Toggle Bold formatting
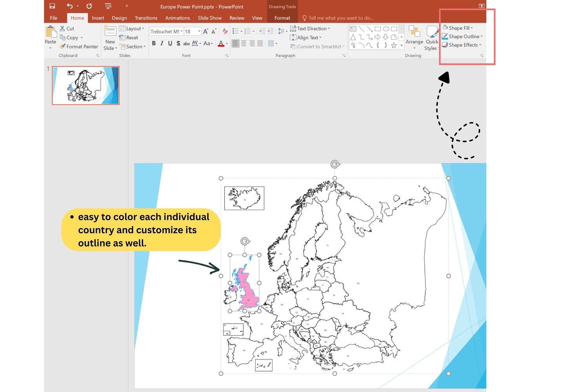Viewport: 588px width, 392px height. 154,43
